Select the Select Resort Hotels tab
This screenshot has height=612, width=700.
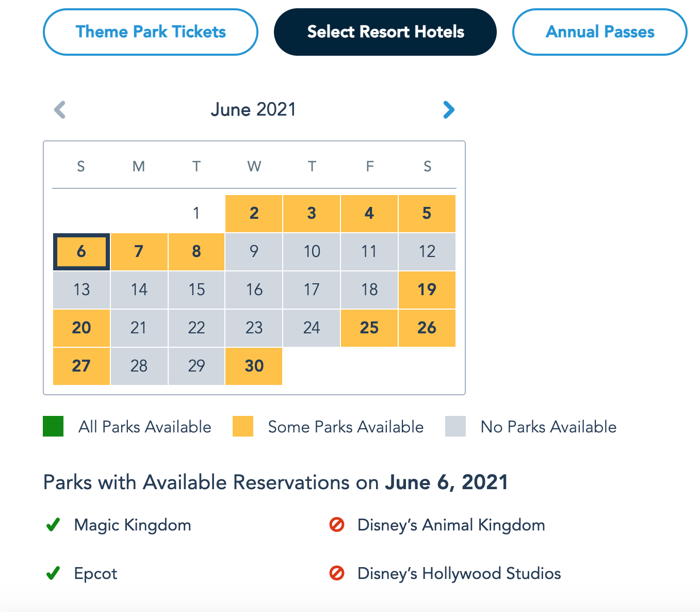pyautogui.click(x=385, y=32)
